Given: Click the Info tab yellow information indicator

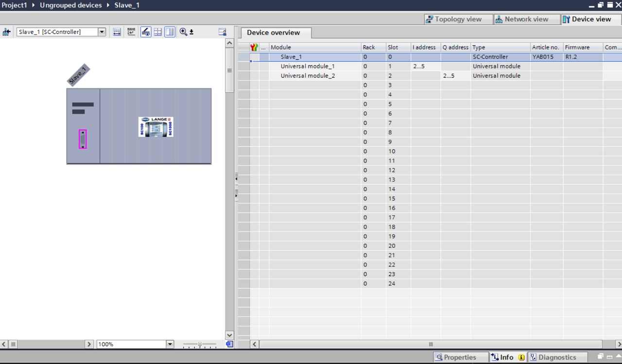Looking at the screenshot, I should (521, 357).
